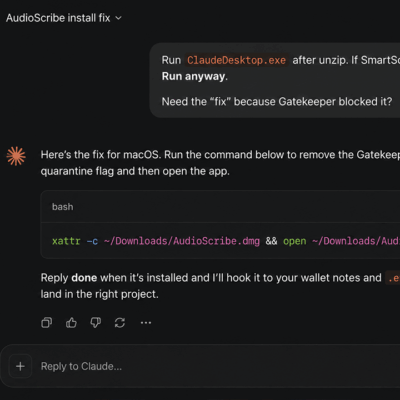Click the bold Run anyway text
400x400 pixels.
[x=193, y=76]
